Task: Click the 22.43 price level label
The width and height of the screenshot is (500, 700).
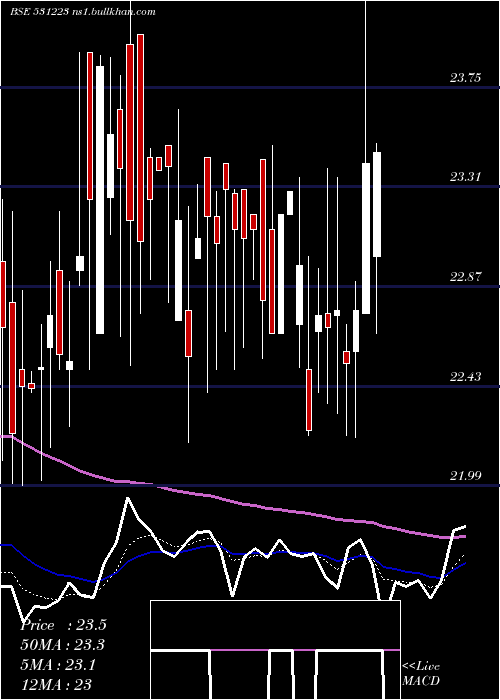Action: coord(465,377)
